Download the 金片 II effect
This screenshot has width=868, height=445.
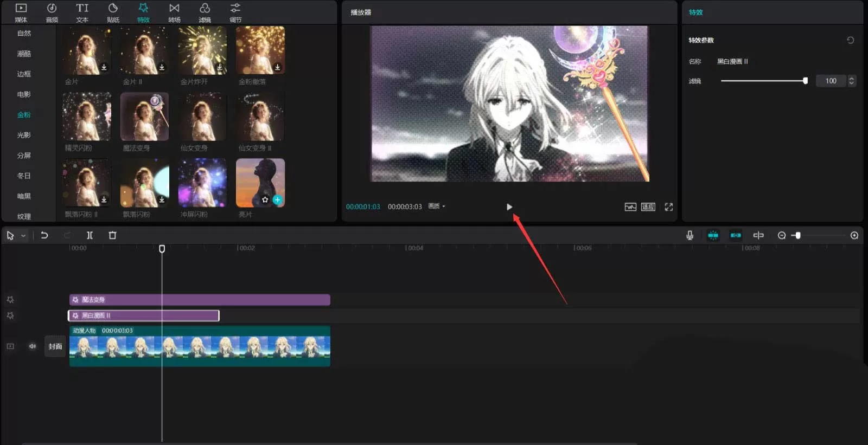tap(162, 67)
